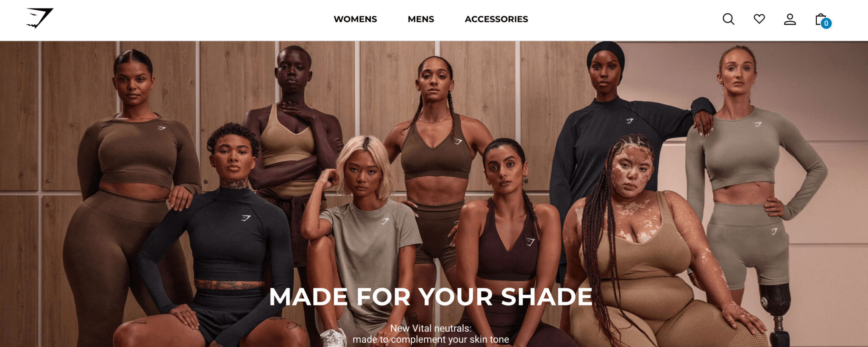868x347 pixels.
Task: Open the search magnifier icon
Action: point(728,19)
